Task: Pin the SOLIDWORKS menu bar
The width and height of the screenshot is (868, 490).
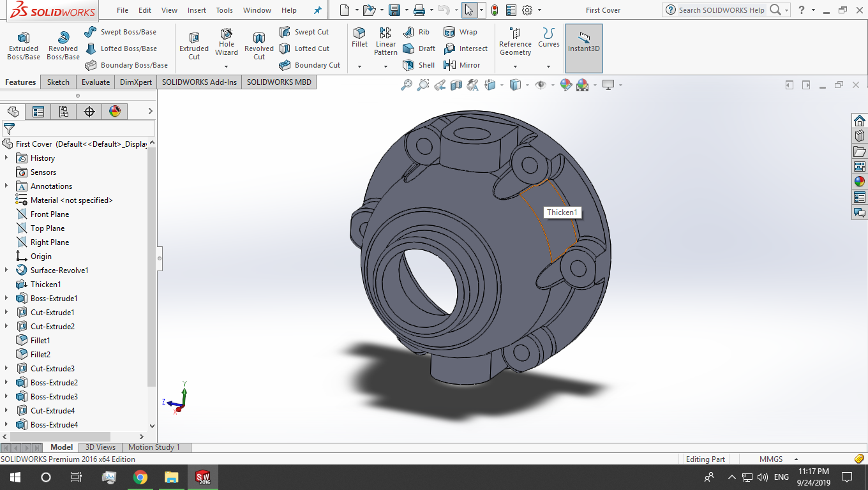Action: tap(318, 10)
